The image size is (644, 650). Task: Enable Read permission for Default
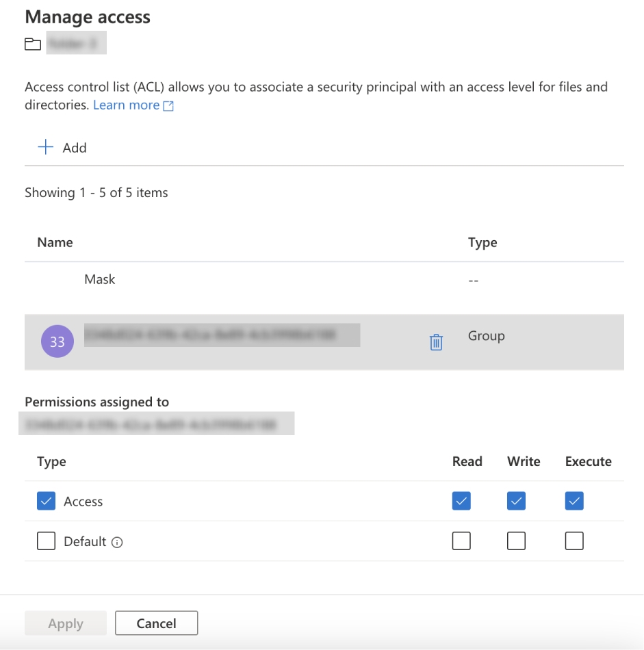(x=461, y=542)
